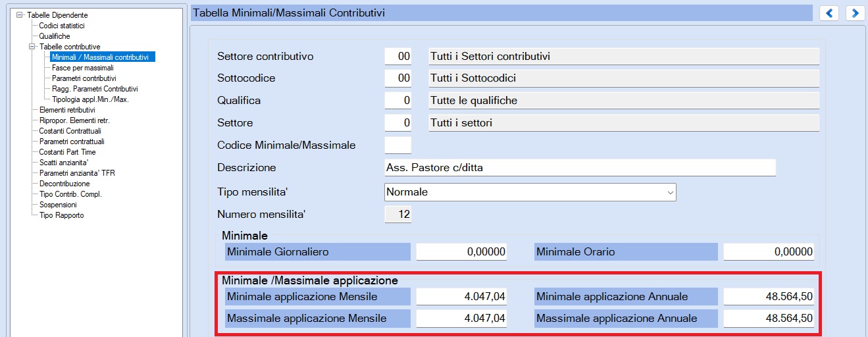Edit the Descrizione field Ass. Pastore c/ditta
868x337 pixels.
point(580,167)
